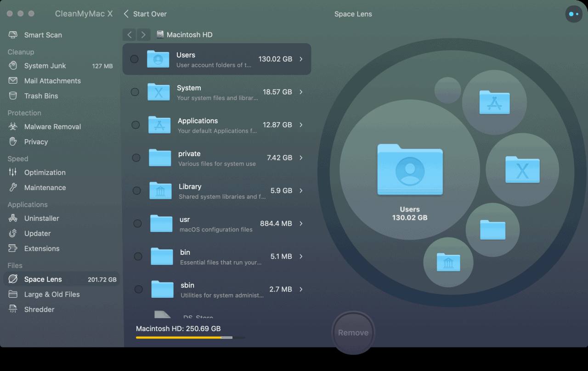Select the sbin folder checkbox
This screenshot has width=588, height=371.
pos(138,289)
